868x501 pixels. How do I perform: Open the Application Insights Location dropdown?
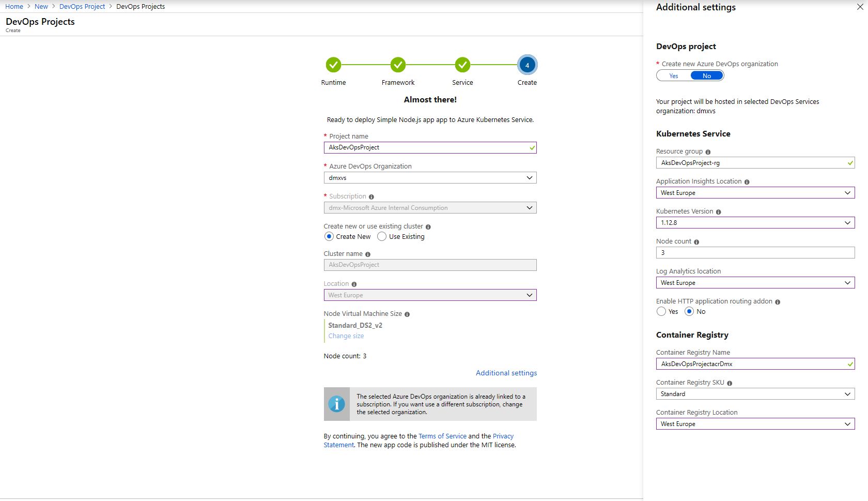[x=755, y=193]
